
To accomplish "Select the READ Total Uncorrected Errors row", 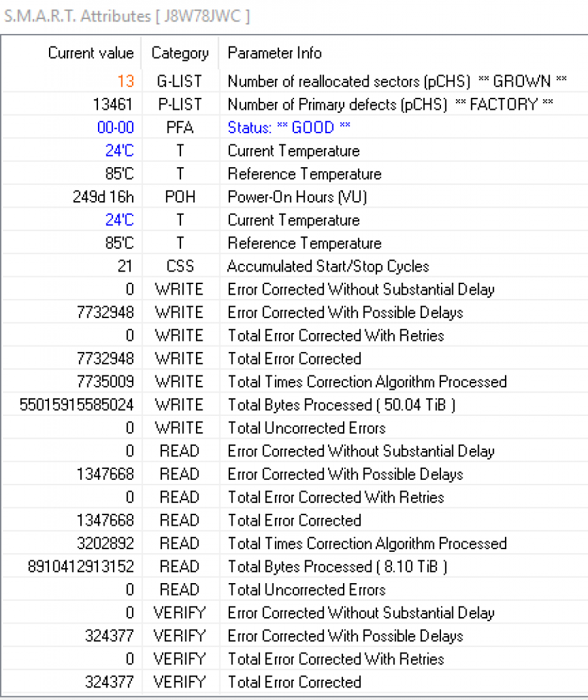I will [306, 590].
